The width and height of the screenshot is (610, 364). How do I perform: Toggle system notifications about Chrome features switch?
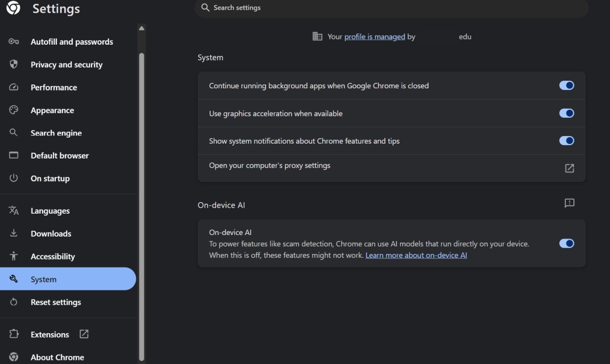point(567,141)
